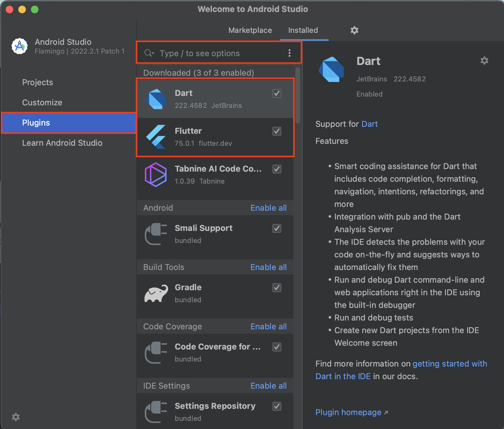The width and height of the screenshot is (504, 429).
Task: Open the bottom-left settings gear
Action: [x=16, y=417]
